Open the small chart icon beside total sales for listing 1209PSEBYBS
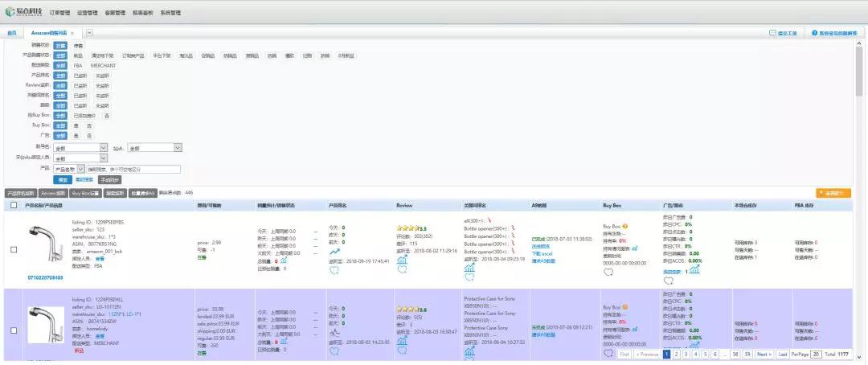The image size is (868, 365). 284,260
